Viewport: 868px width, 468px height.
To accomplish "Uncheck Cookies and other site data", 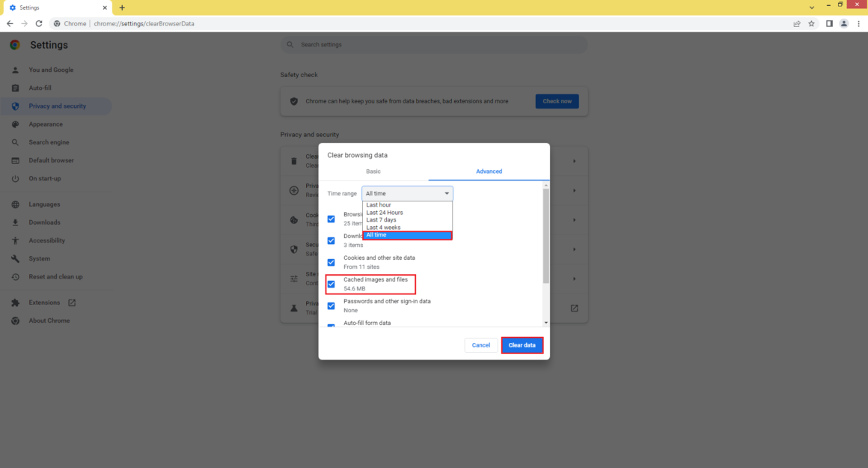I will (x=331, y=262).
